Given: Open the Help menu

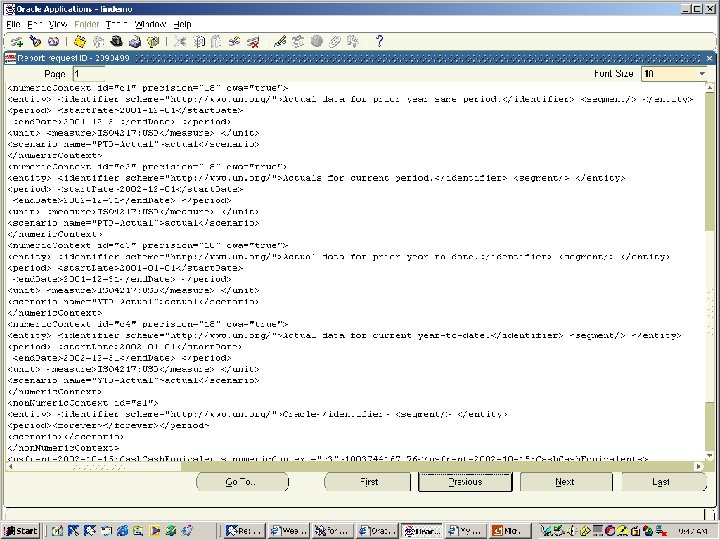Looking at the screenshot, I should click(x=182, y=24).
